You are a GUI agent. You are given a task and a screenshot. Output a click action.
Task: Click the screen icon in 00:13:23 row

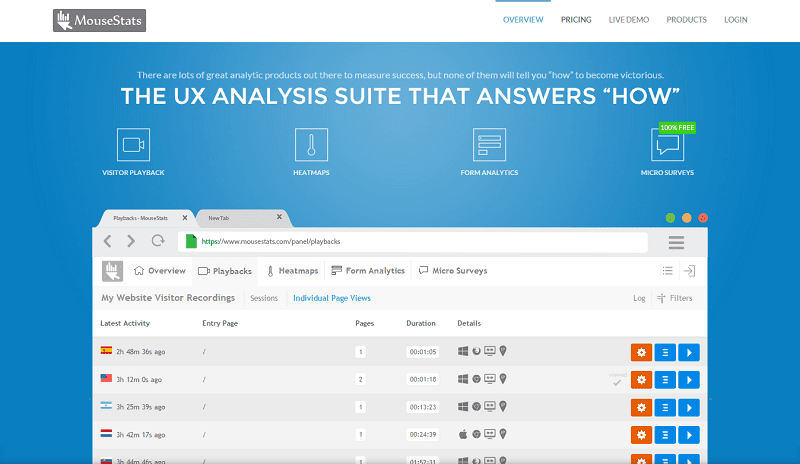[490, 406]
